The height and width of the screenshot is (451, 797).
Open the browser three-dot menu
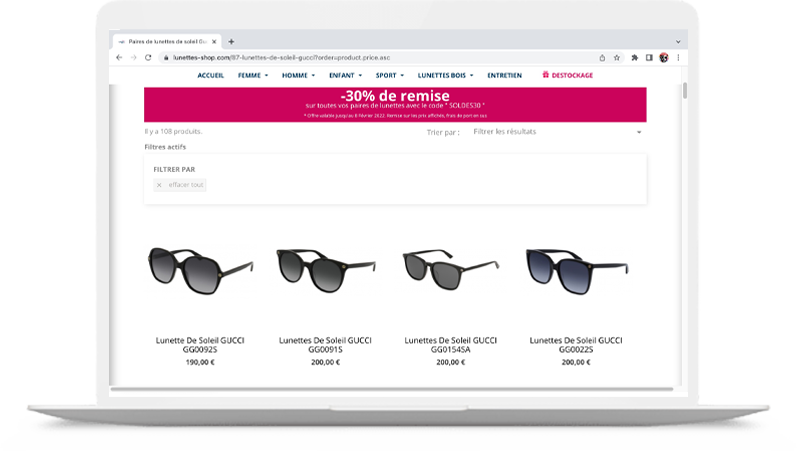[678, 58]
